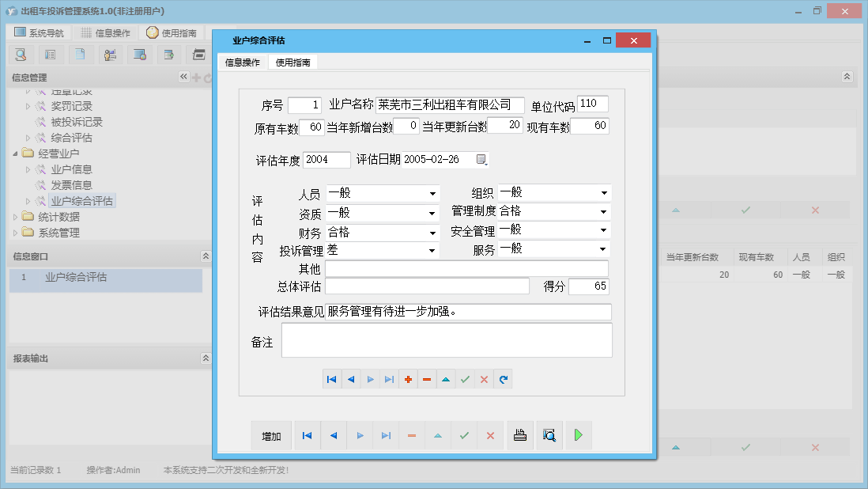
Task: Open the 人员 evaluation dropdown
Action: tap(432, 192)
